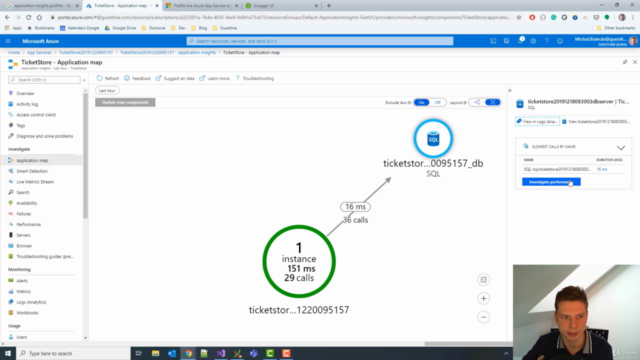Click Refresh in the map toolbar
Viewport: 640px width, 360px height.
coord(108,78)
